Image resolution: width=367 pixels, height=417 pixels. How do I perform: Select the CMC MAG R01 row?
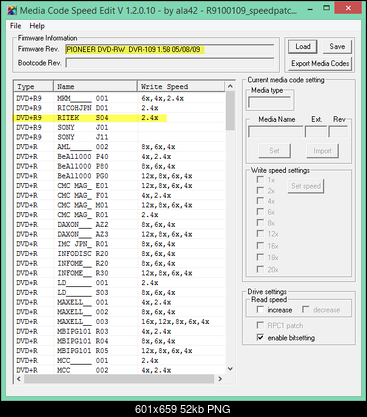click(x=120, y=215)
